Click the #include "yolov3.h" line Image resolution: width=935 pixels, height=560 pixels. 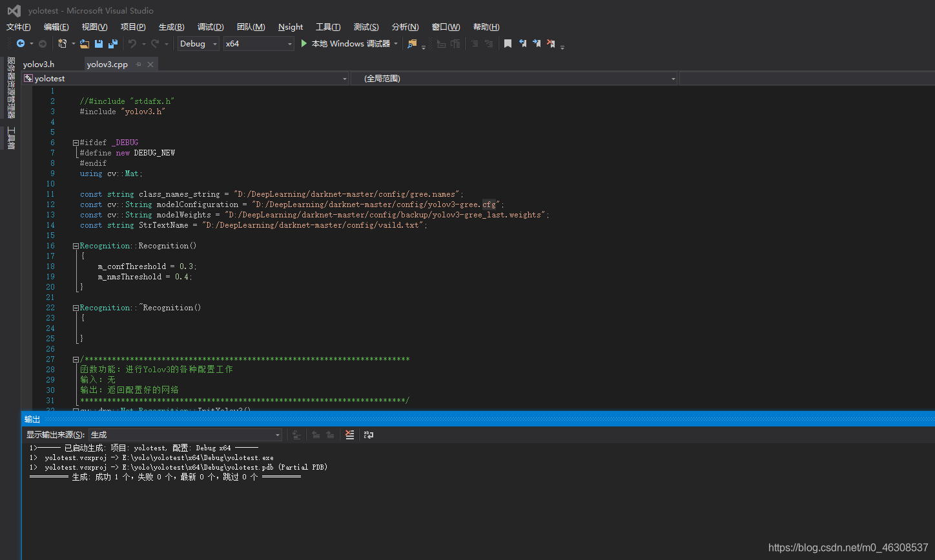pos(123,112)
